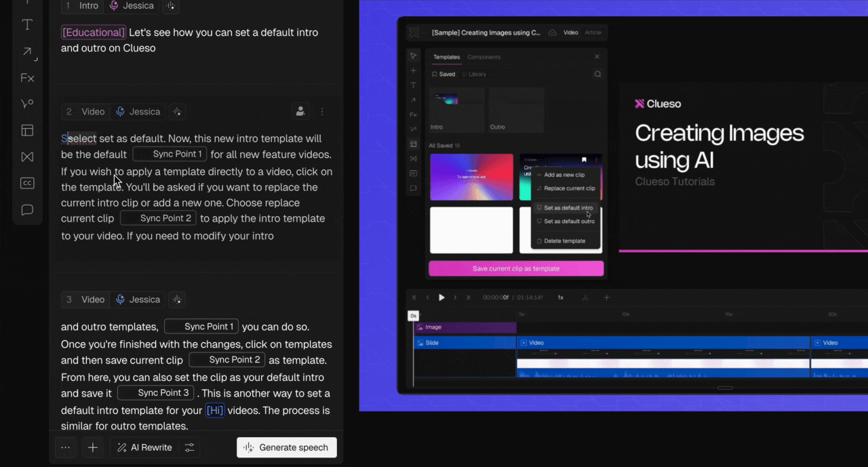This screenshot has width=868, height=467.
Task: Click the plus tool in preview sidebar
Action: [x=413, y=70]
